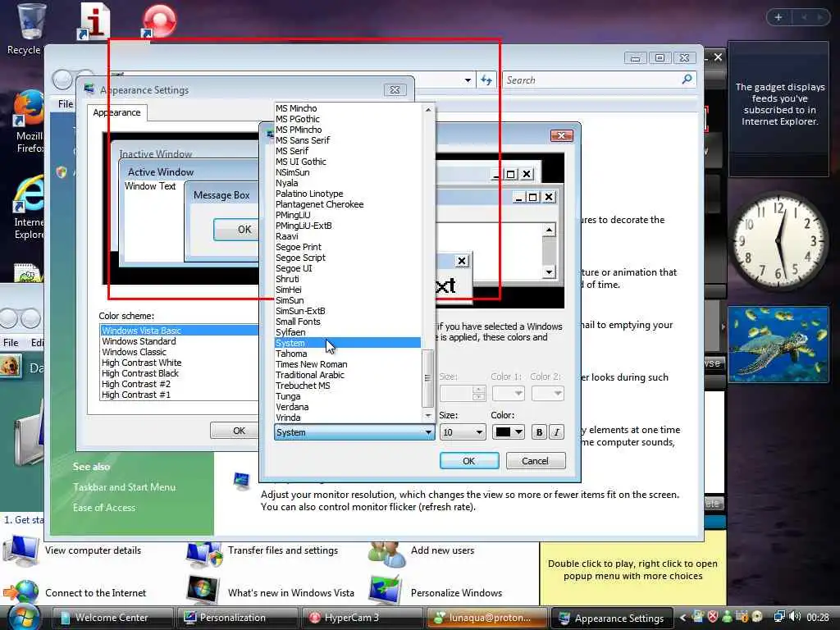The image size is (840, 630).
Task: Switch to HyperCam 3 taskbar button
Action: pyautogui.click(x=362, y=618)
